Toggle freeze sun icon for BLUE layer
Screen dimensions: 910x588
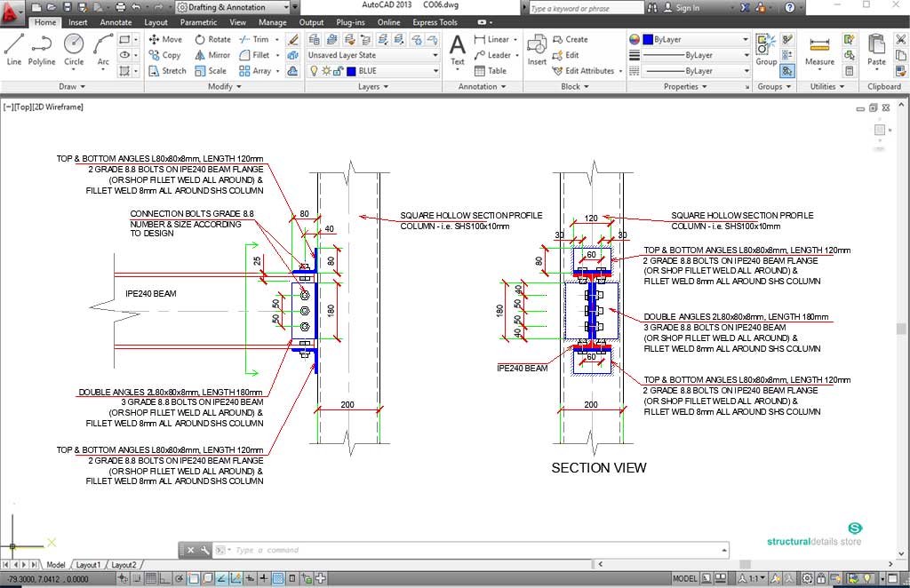(327, 71)
